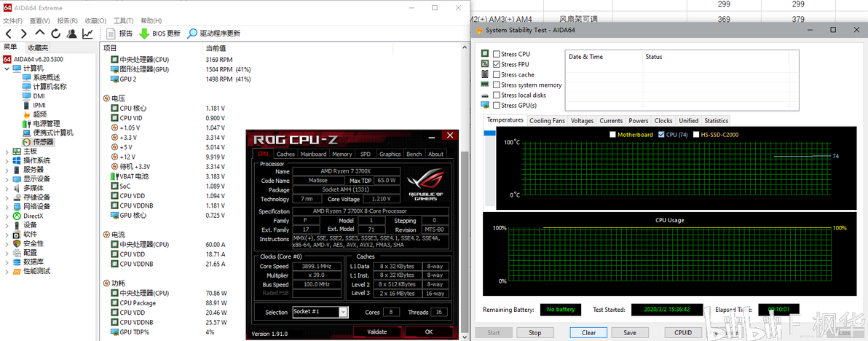Screen dimensions: 868x341
Task: Click 驱动程序更新 toolbar button
Action: (x=213, y=34)
